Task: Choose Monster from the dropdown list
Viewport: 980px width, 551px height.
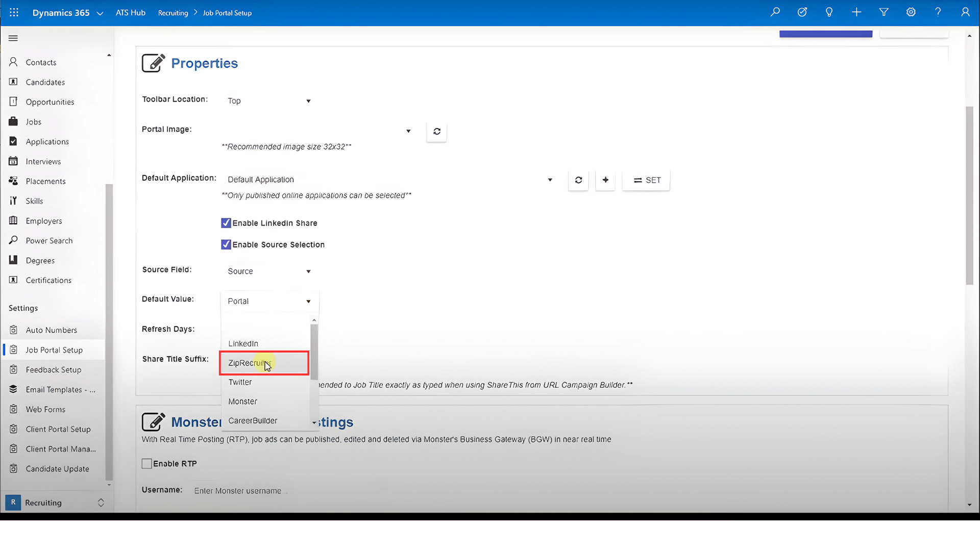Action: 265,402
